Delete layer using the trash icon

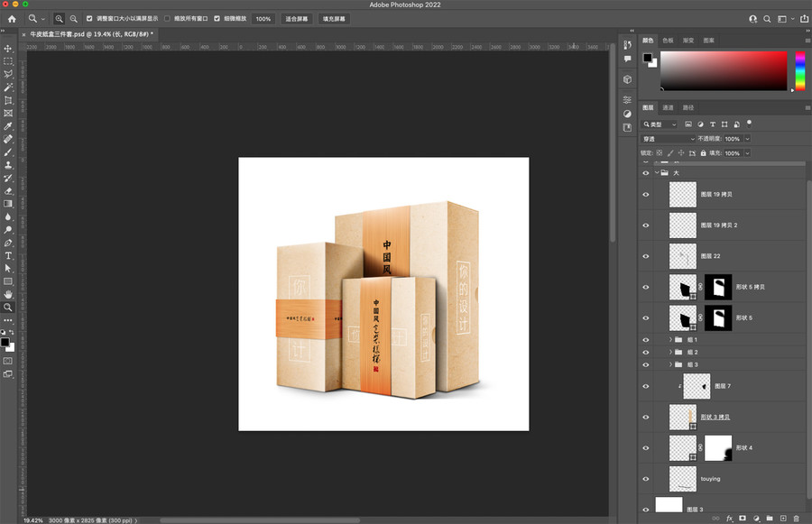pyautogui.click(x=797, y=519)
